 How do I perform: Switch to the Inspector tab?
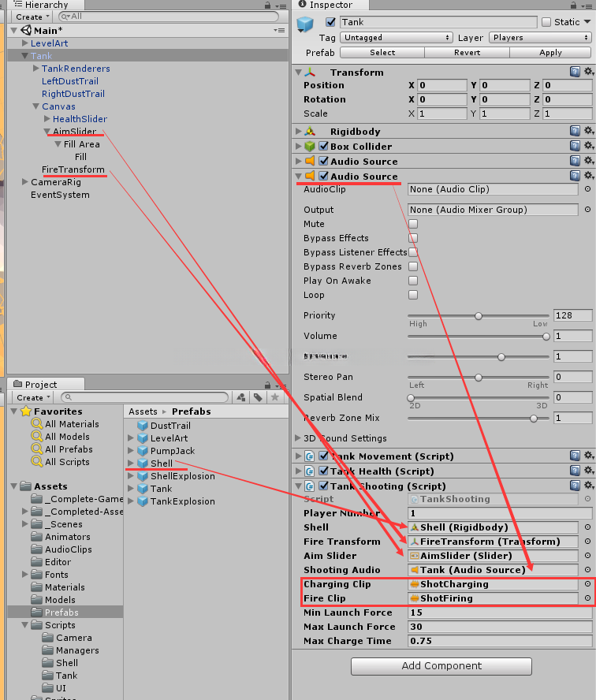click(330, 5)
